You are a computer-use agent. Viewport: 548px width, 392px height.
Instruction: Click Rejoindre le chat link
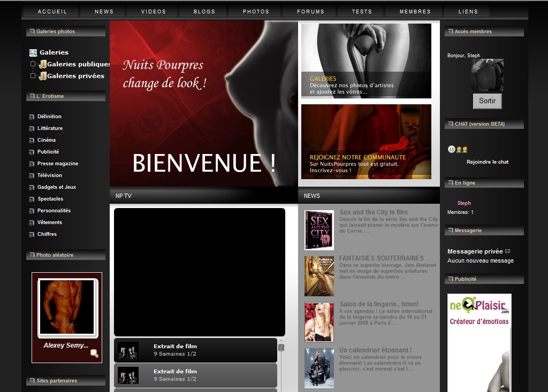(487, 162)
